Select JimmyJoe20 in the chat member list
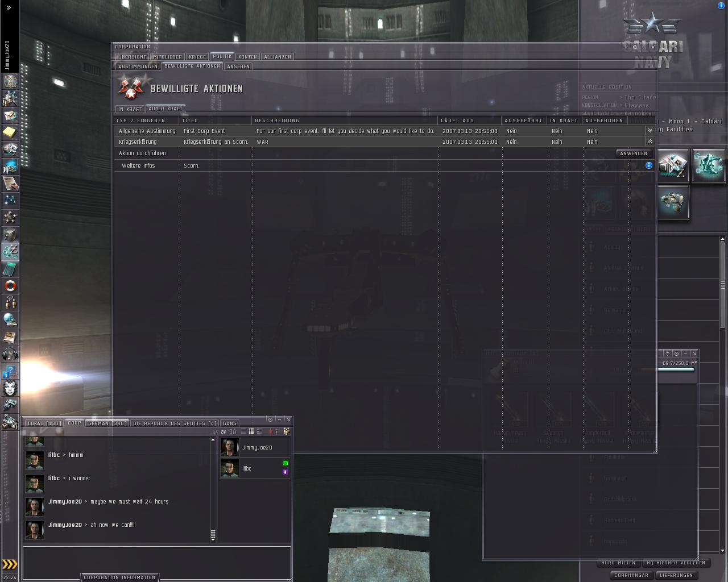The image size is (728, 582). tap(255, 447)
